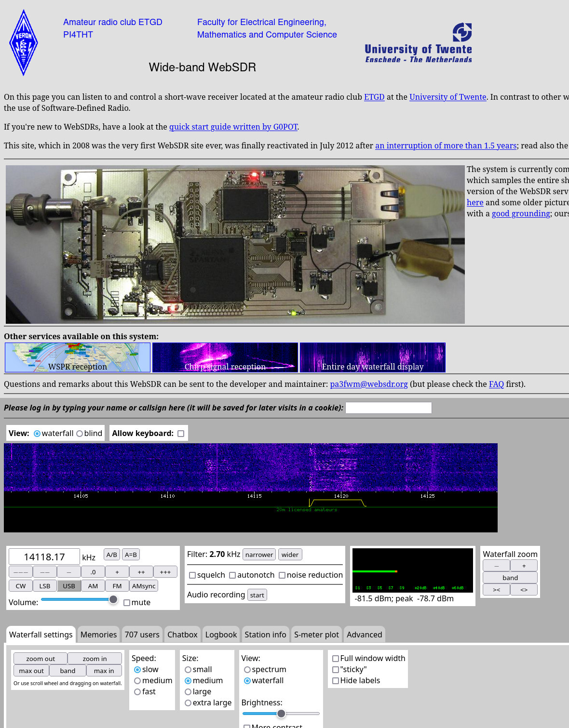
Task: Click the receiver circuit board photo
Action: coord(235,244)
